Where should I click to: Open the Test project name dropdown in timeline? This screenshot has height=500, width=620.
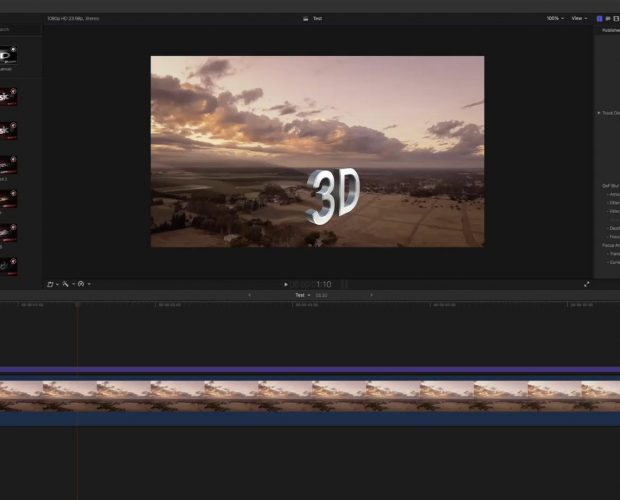point(302,295)
